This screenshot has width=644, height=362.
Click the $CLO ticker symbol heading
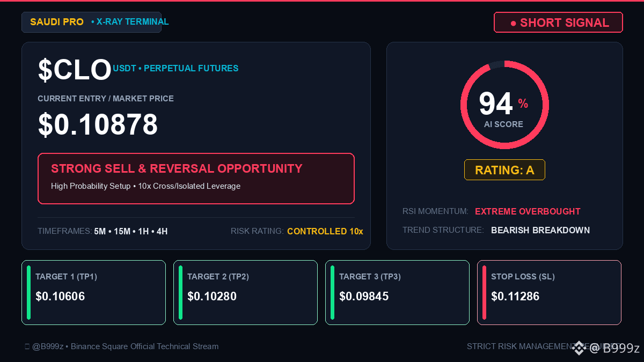pyautogui.click(x=75, y=70)
